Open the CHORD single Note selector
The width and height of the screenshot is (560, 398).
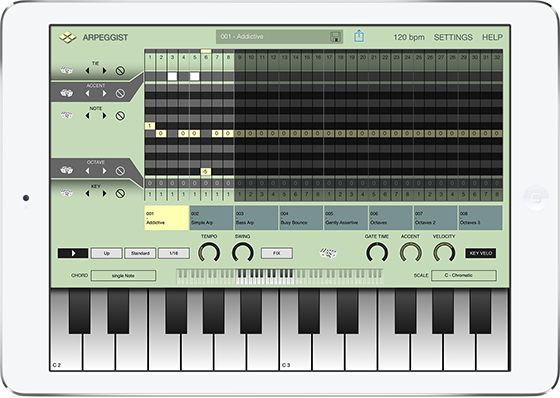[123, 275]
